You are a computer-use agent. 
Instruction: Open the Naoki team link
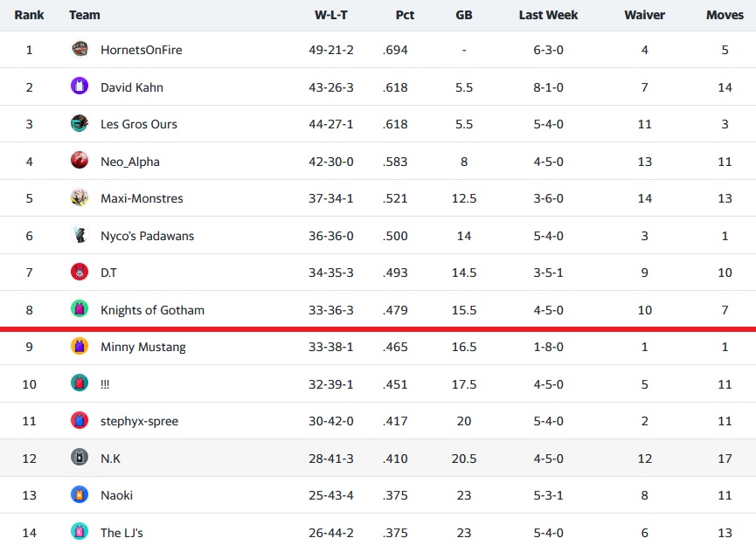click(117, 495)
